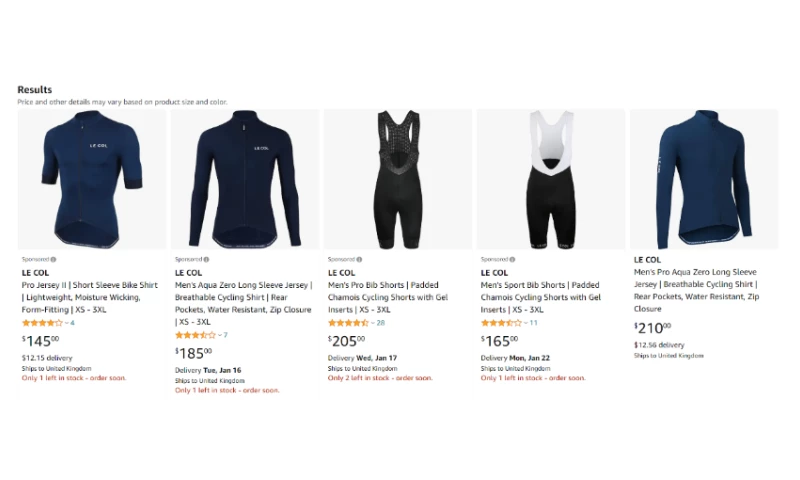Open the short sleeve navy jersey product image
The image size is (800, 480).
92,179
